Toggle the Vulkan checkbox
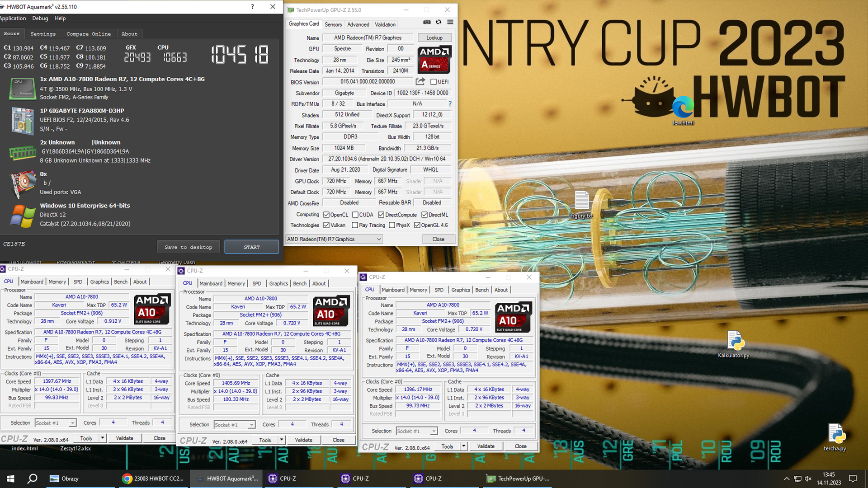Screen dimensions: 868x488 [x=326, y=225]
